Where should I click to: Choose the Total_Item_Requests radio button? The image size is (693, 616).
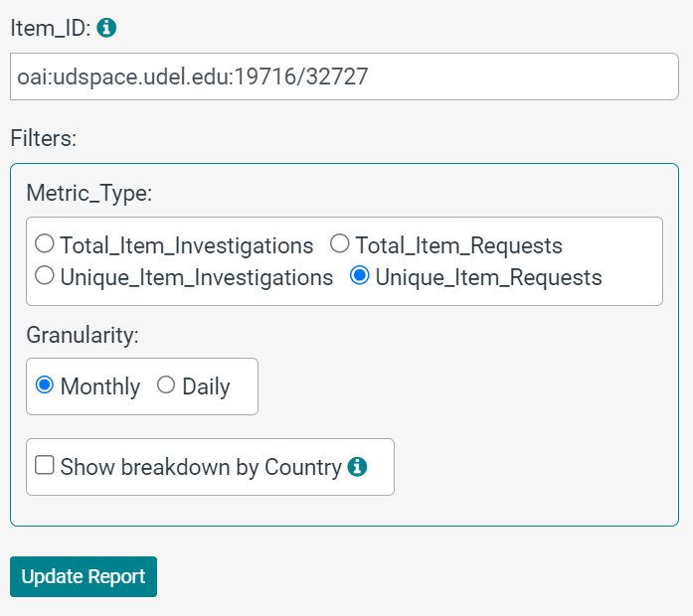tap(340, 243)
